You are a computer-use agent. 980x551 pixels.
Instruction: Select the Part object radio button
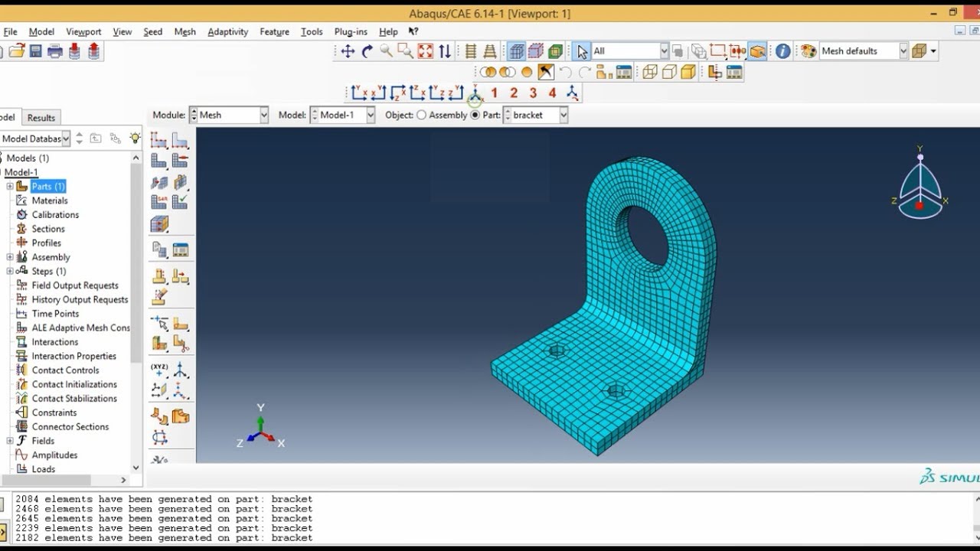click(475, 115)
